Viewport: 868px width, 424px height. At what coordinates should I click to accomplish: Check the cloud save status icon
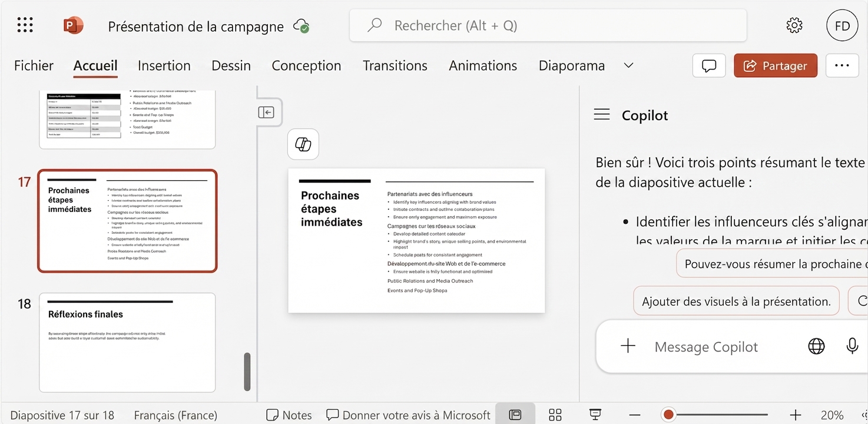302,26
